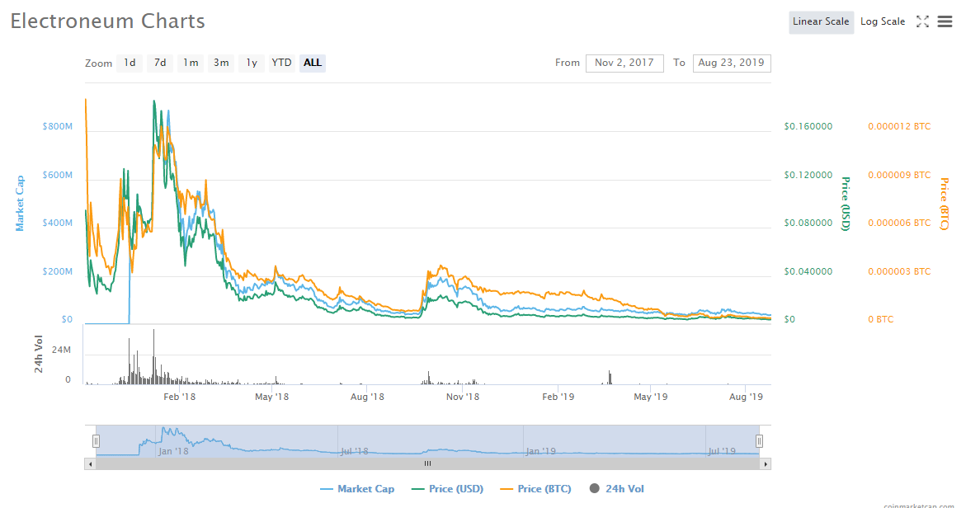Click the $400M market cap axis label

[58, 223]
